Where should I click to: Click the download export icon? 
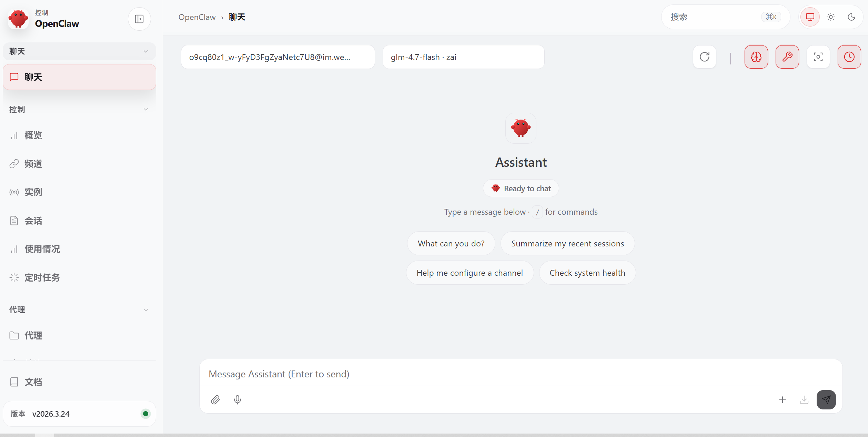coord(804,400)
